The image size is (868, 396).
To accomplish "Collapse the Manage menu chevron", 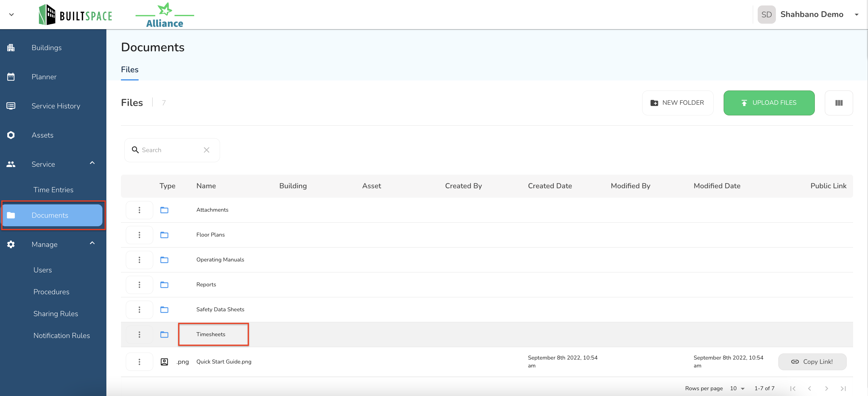I will point(92,243).
